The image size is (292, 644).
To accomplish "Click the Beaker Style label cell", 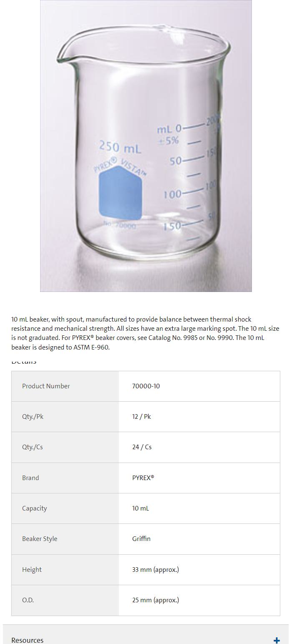I will tap(40, 539).
